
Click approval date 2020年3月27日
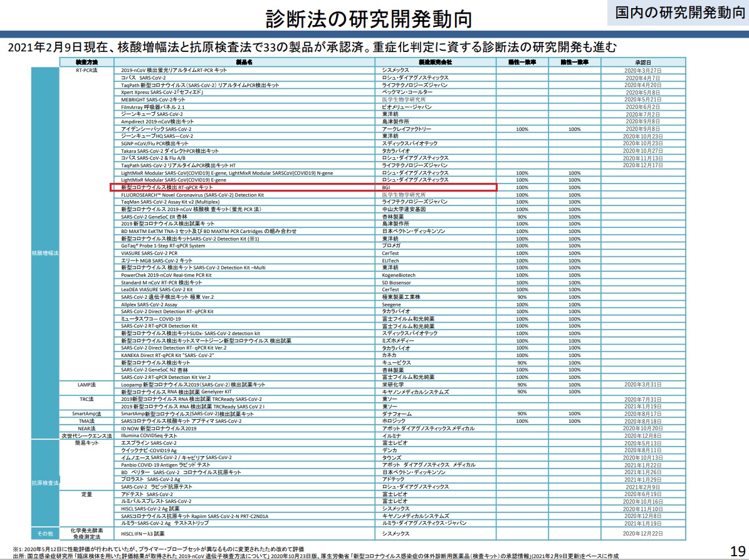(x=643, y=70)
